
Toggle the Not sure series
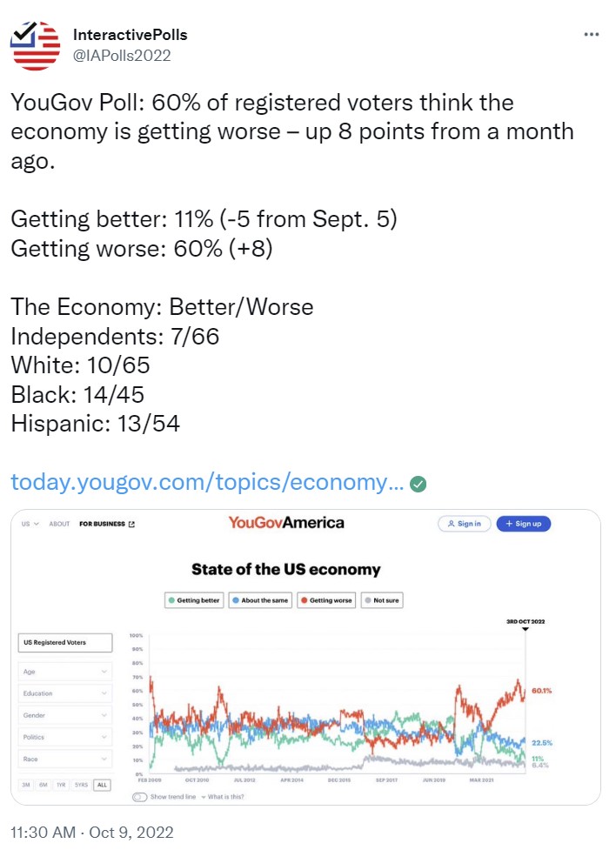[382, 600]
